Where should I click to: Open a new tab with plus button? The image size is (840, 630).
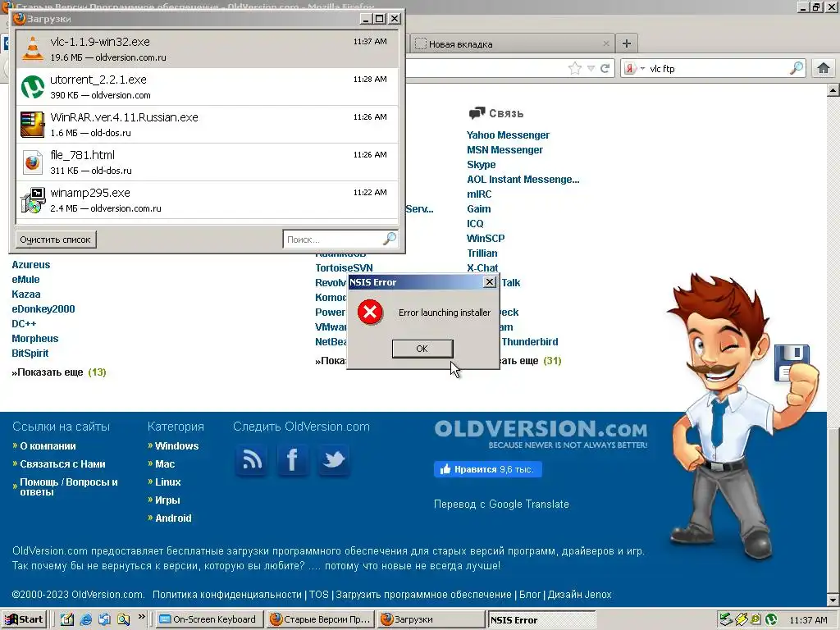point(626,43)
